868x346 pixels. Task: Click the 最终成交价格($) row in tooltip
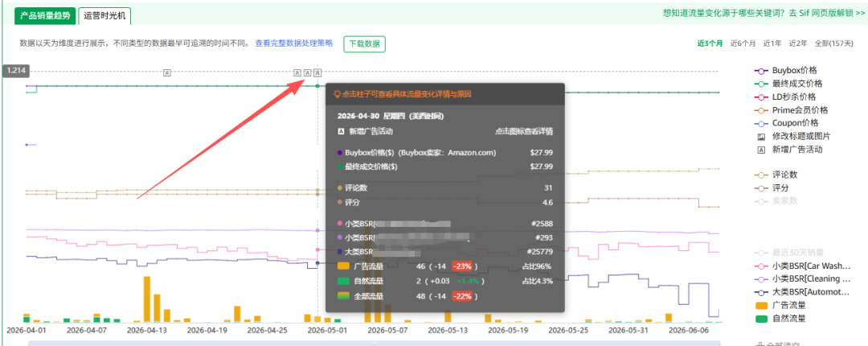coord(445,166)
